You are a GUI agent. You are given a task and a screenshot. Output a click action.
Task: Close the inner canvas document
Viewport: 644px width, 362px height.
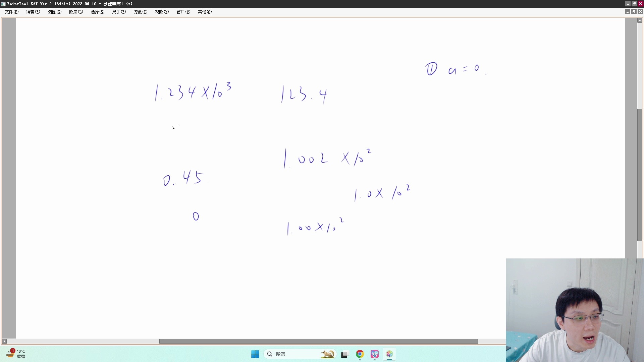(x=640, y=12)
